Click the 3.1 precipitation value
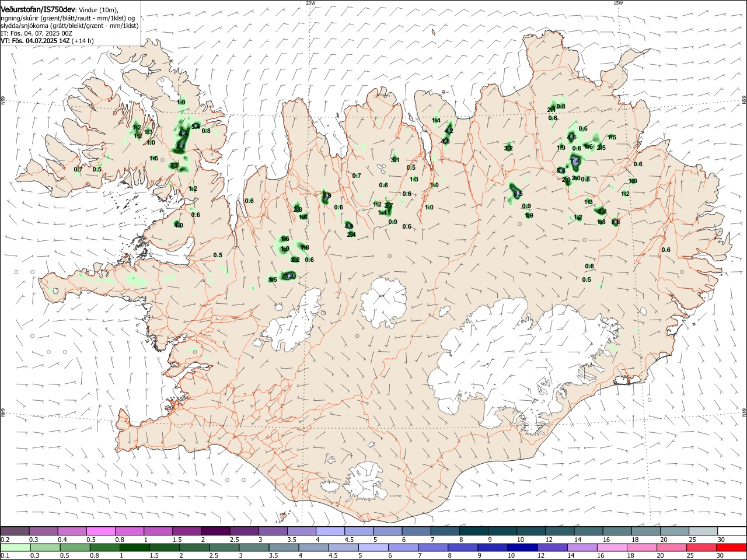Viewport: 747px width, 560px height. point(395,160)
